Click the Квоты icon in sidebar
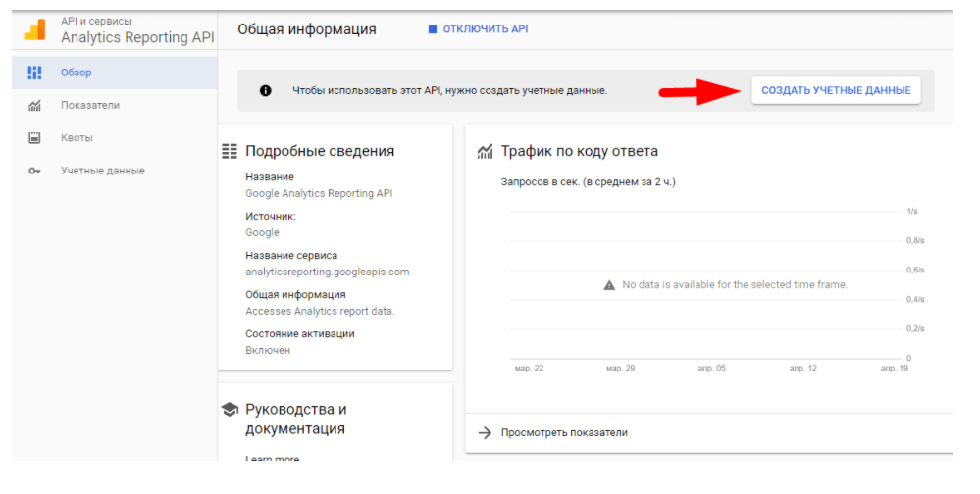This screenshot has width=980, height=494. (x=34, y=138)
